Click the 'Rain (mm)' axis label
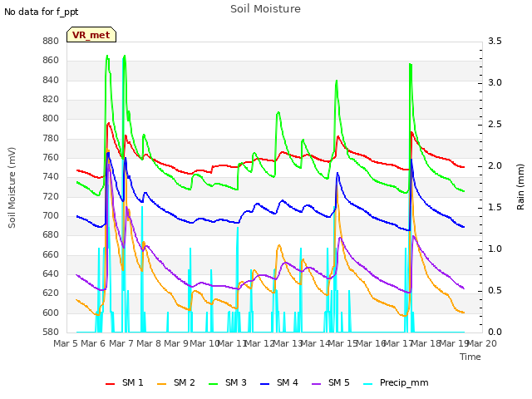 tap(520, 187)
